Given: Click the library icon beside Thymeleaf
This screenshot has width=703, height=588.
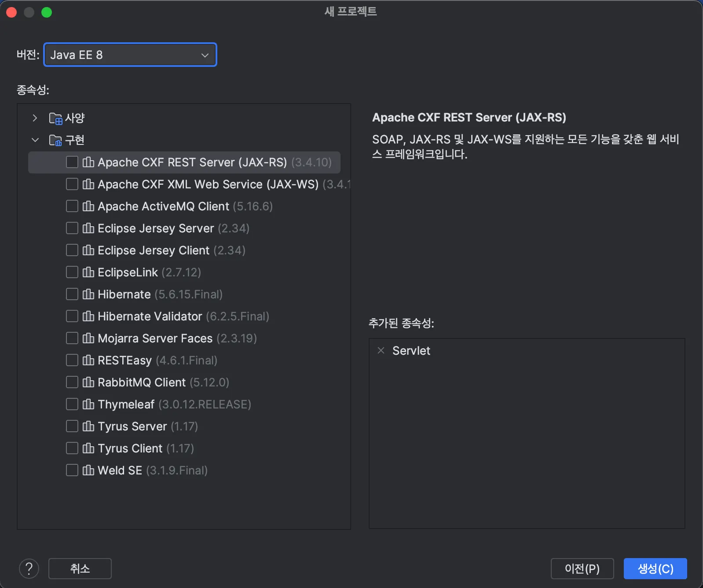Looking at the screenshot, I should pos(88,404).
